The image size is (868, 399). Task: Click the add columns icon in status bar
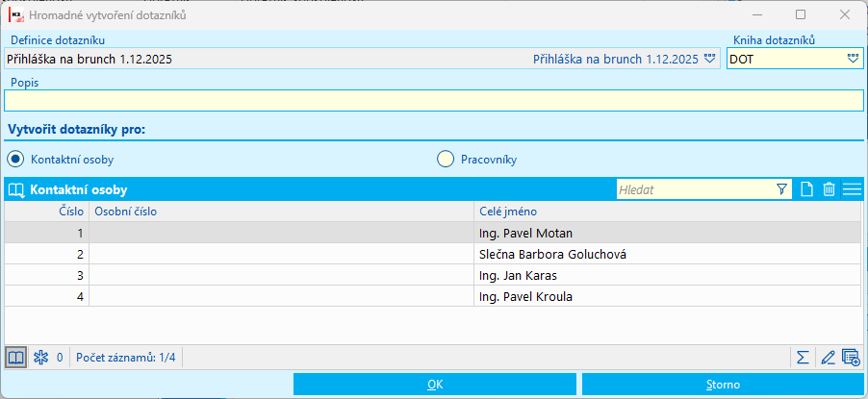[851, 358]
